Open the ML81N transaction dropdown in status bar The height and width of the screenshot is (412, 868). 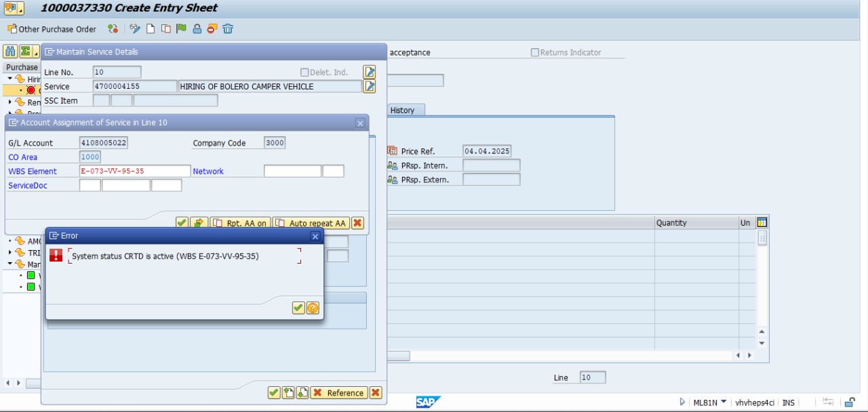coord(724,402)
